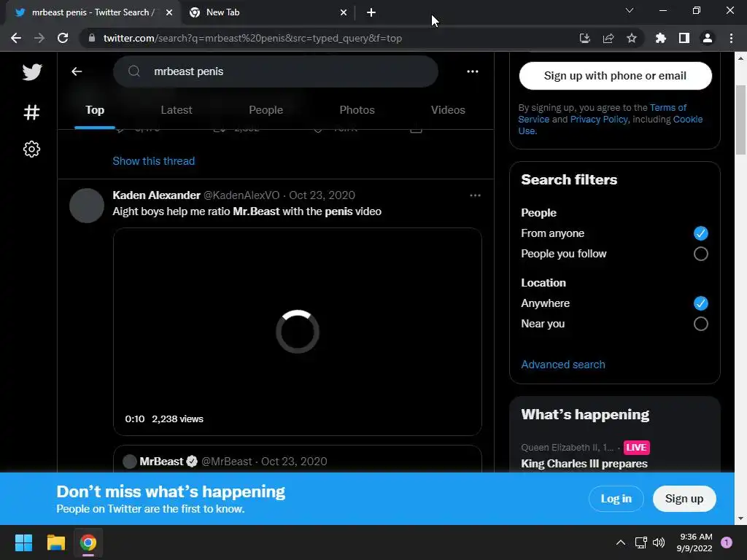The image size is (747, 560).
Task: Select the Anywhere location filter
Action: (x=701, y=303)
